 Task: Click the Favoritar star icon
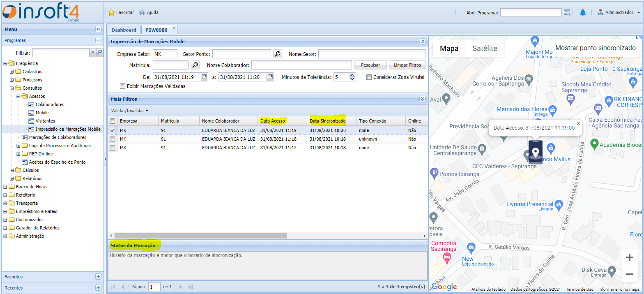111,12
